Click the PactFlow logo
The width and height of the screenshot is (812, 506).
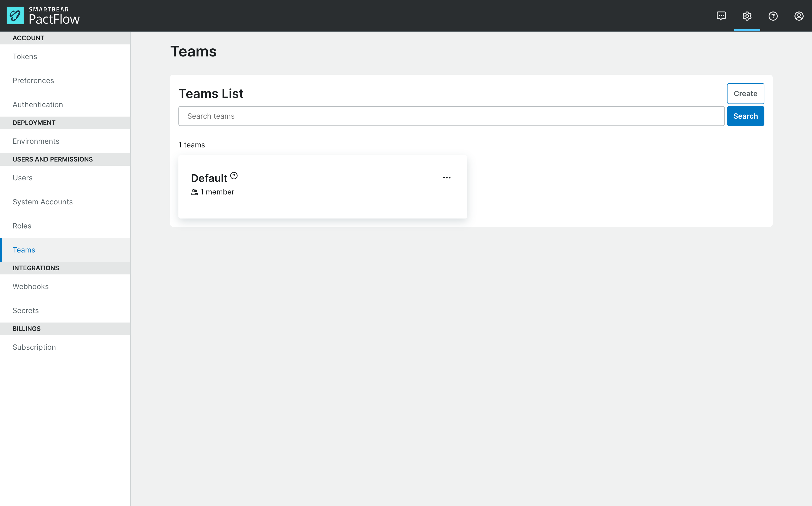tap(44, 15)
